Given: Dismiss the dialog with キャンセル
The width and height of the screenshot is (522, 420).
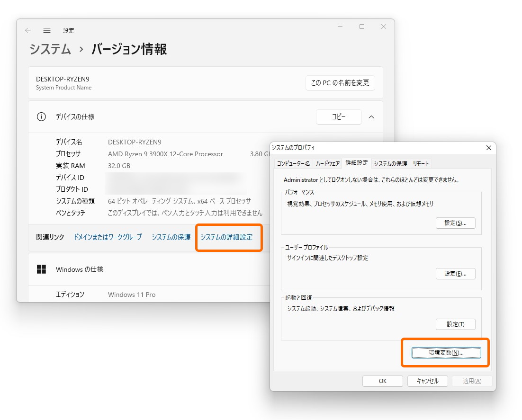Looking at the screenshot, I should click(x=427, y=381).
